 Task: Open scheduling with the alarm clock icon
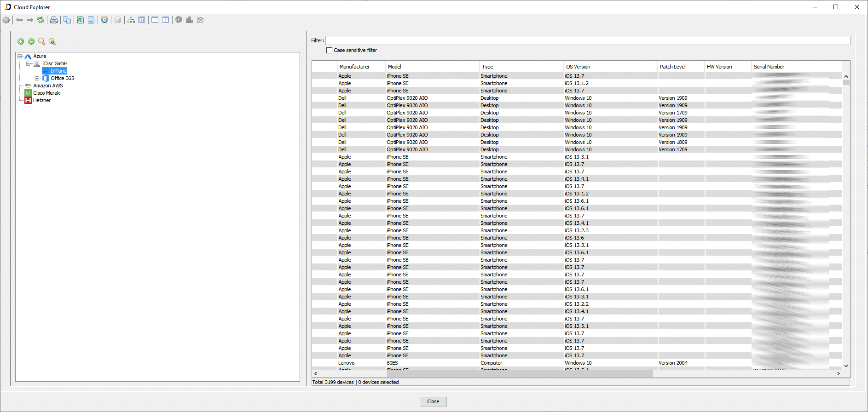coord(104,20)
